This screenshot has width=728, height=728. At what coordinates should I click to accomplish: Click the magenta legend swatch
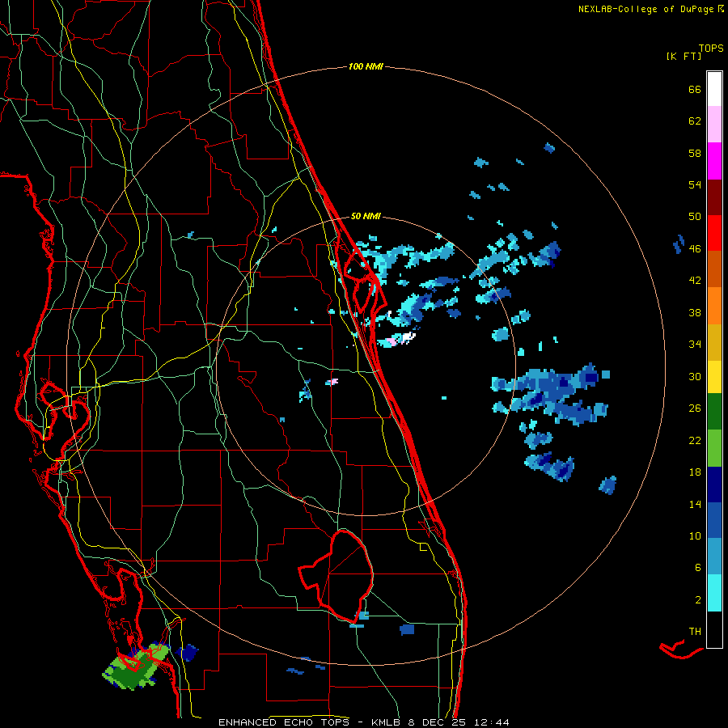pyautogui.click(x=714, y=161)
